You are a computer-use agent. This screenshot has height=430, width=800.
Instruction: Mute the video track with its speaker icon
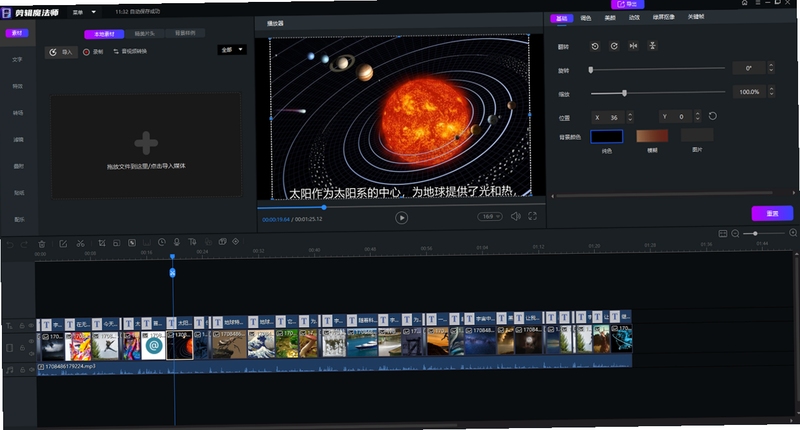[x=31, y=353]
